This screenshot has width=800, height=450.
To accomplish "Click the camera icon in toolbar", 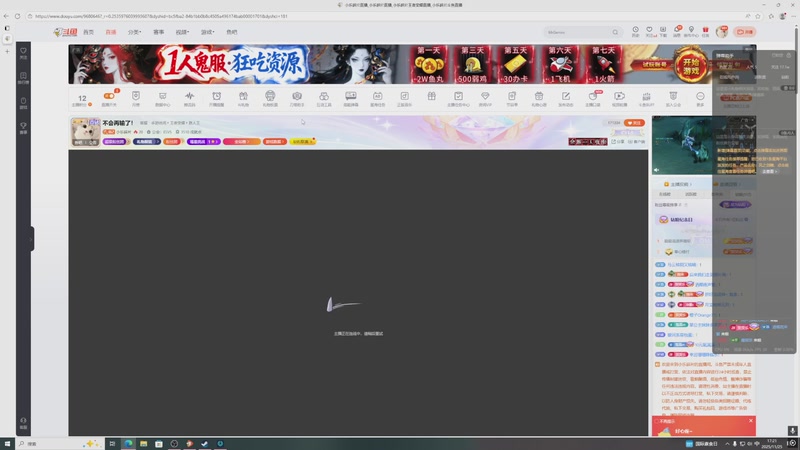I will click(x=297, y=98).
